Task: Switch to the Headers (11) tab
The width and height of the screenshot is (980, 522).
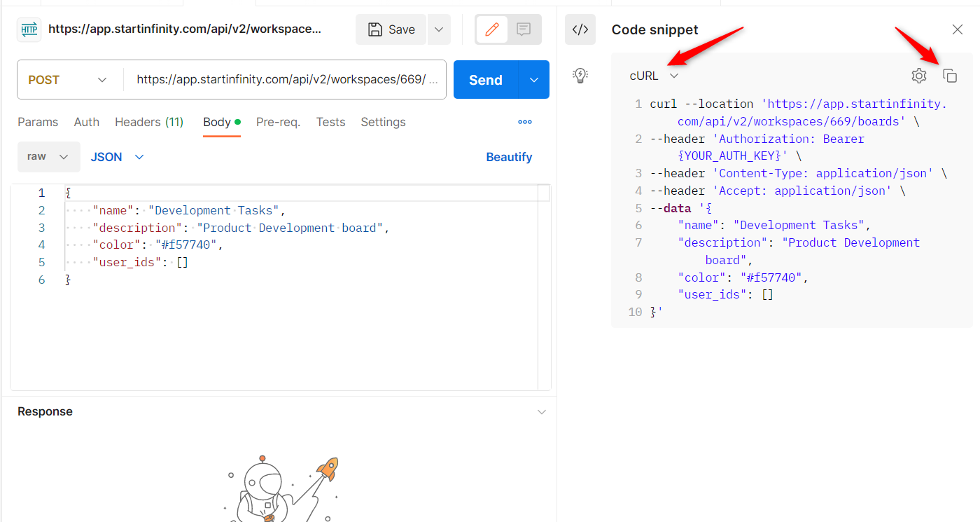Action: pyautogui.click(x=149, y=122)
